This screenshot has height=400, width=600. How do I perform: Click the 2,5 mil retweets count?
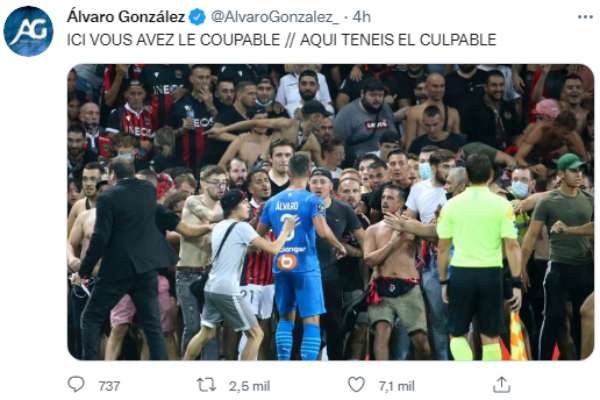coord(249,386)
